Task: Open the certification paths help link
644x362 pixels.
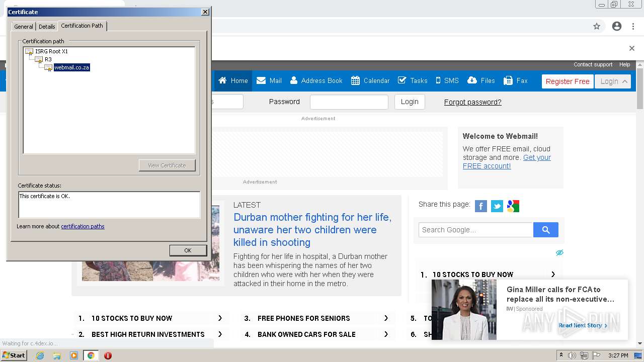Action: pyautogui.click(x=83, y=226)
